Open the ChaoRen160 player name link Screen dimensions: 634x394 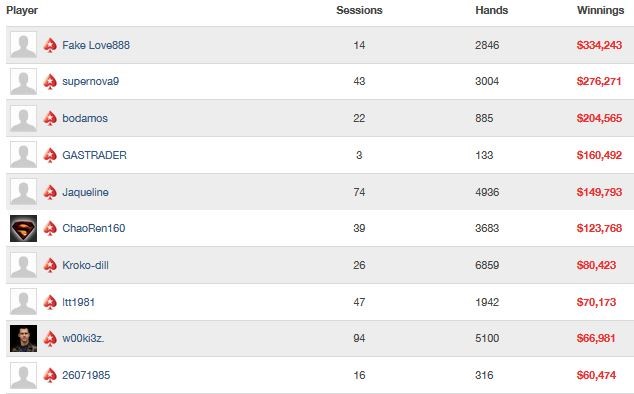[x=94, y=228]
